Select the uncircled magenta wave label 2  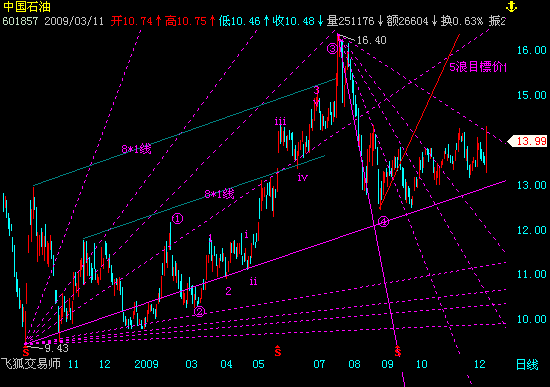click(228, 291)
